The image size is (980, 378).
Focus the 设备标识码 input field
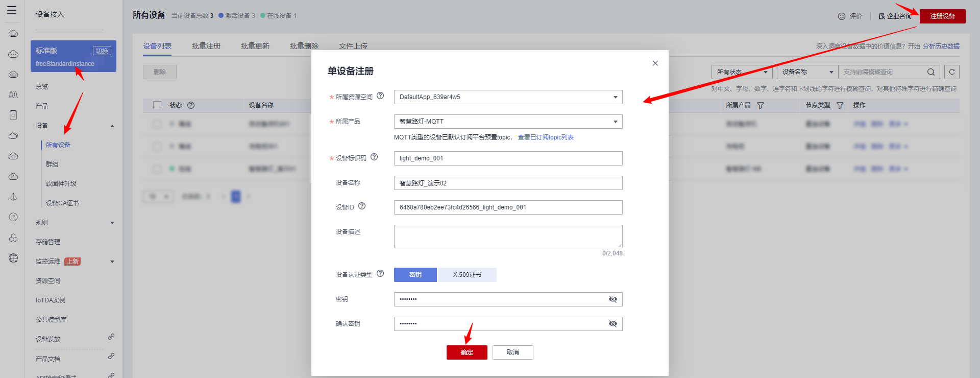(508, 158)
